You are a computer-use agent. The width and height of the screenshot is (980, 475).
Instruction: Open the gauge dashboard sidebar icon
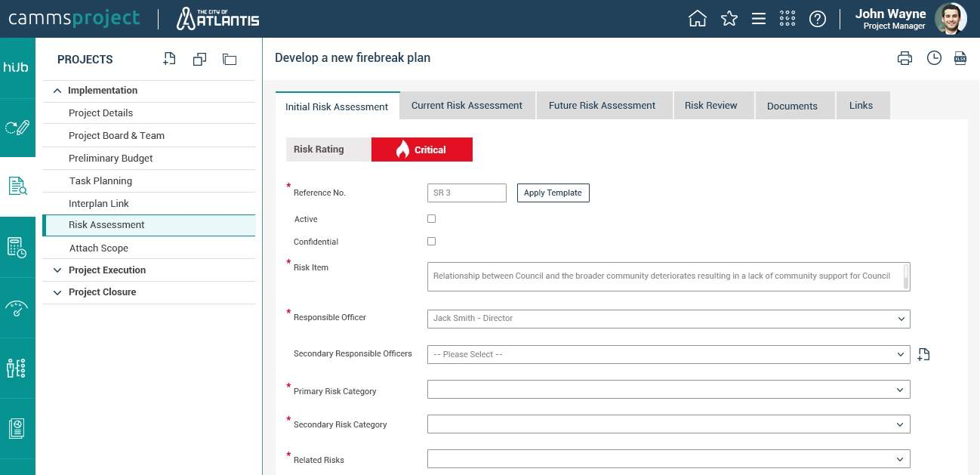(17, 309)
